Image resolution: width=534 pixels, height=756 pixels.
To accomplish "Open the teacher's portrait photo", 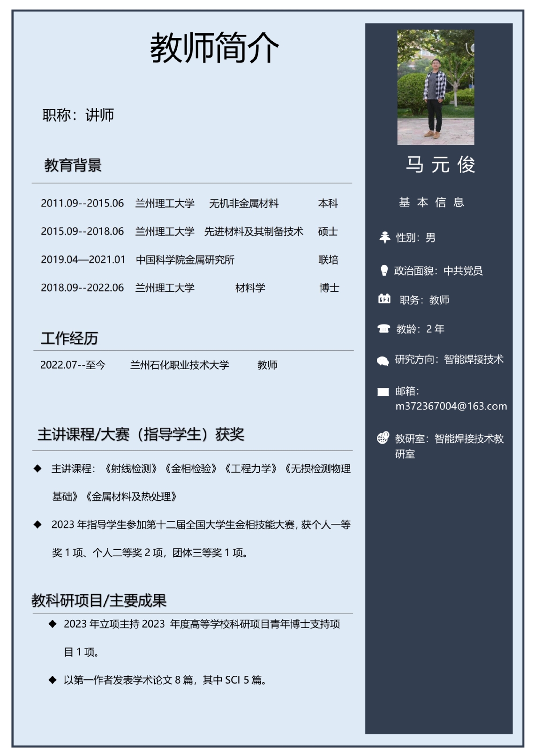I will tap(436, 87).
